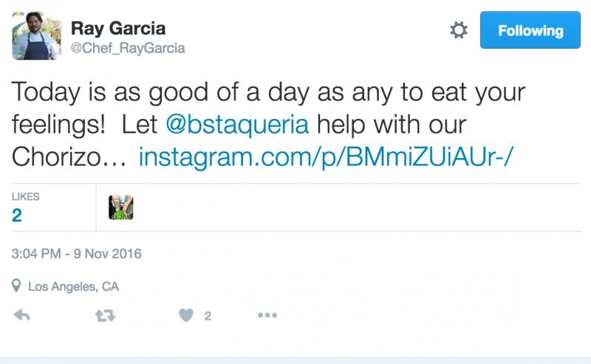Click the location pin icon
Image resolution: width=591 pixels, height=364 pixels.
coord(16,286)
